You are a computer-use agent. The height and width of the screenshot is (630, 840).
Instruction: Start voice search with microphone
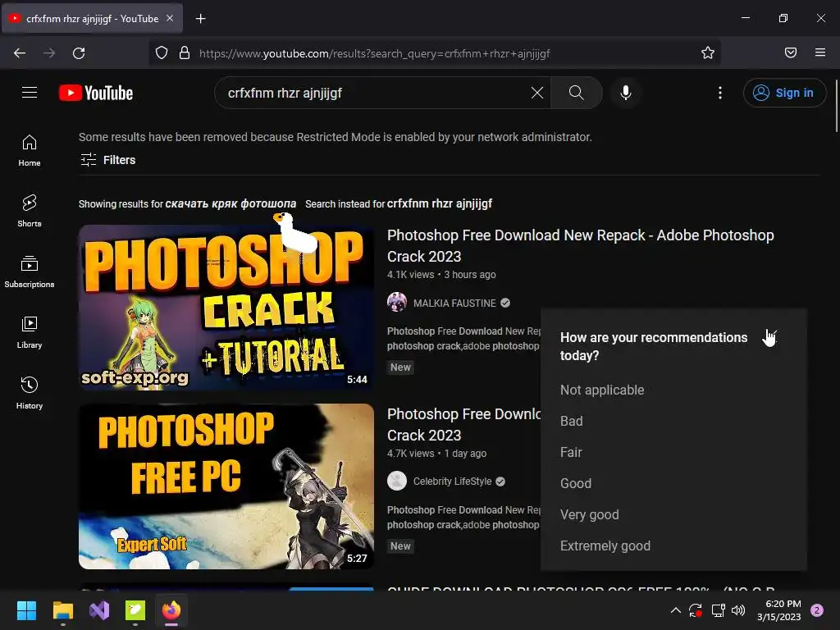point(625,93)
